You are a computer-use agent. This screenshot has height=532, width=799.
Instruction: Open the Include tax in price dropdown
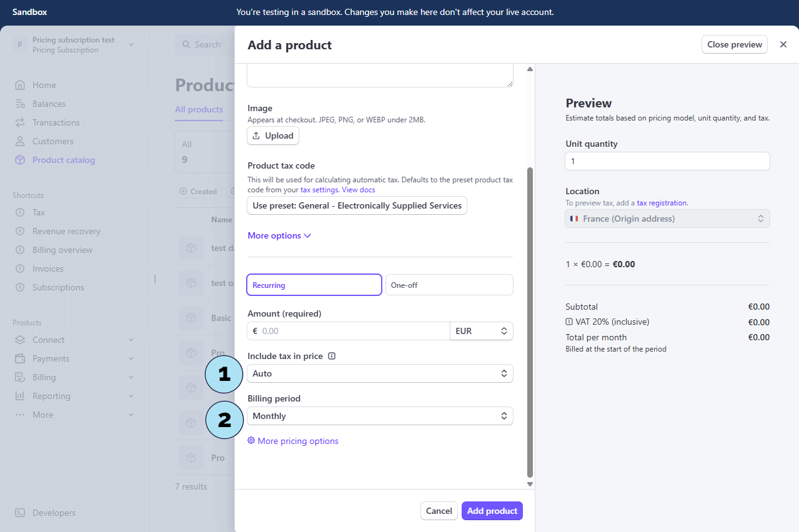pos(380,373)
